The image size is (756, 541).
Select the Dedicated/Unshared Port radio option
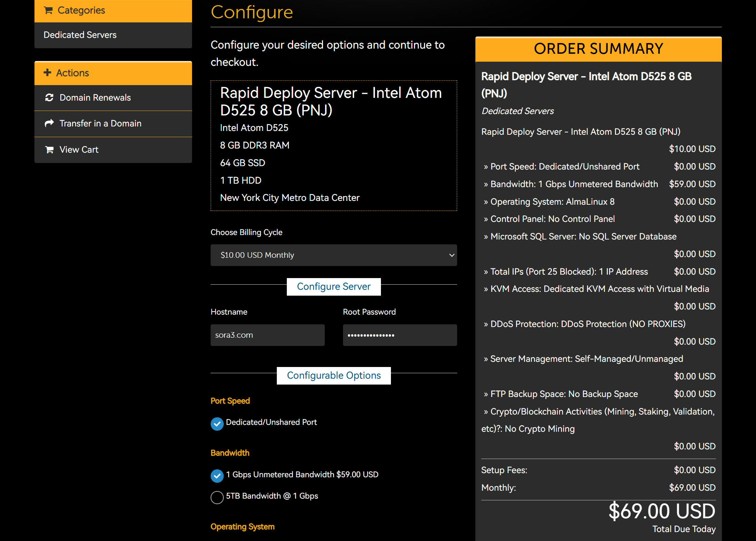click(x=217, y=424)
